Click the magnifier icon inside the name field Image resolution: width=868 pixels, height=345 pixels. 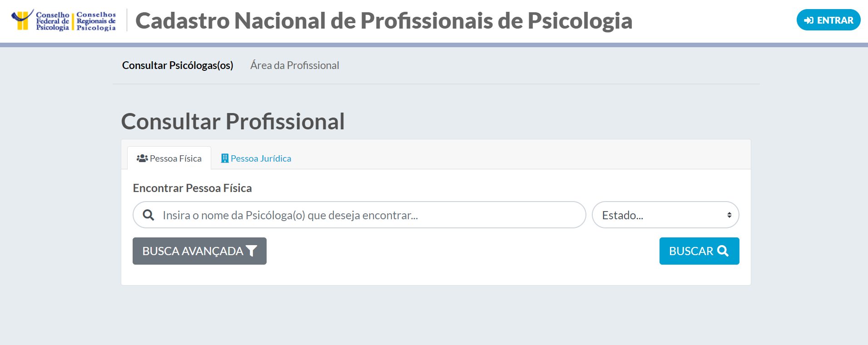coord(149,215)
